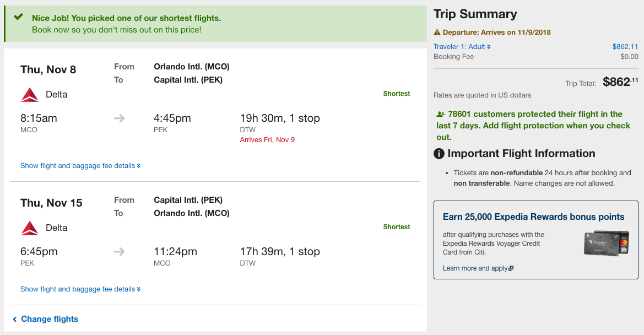Click the Trip Total amount $862.11

(621, 82)
